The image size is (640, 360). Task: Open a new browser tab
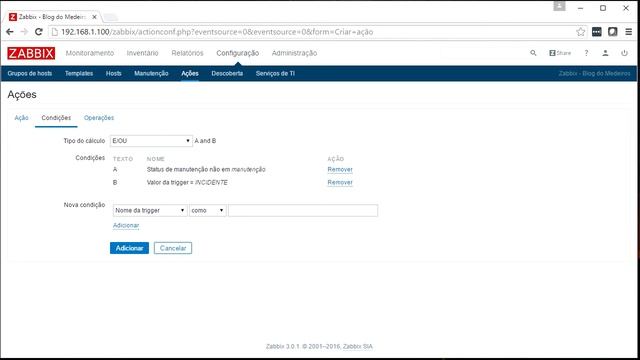(x=110, y=17)
